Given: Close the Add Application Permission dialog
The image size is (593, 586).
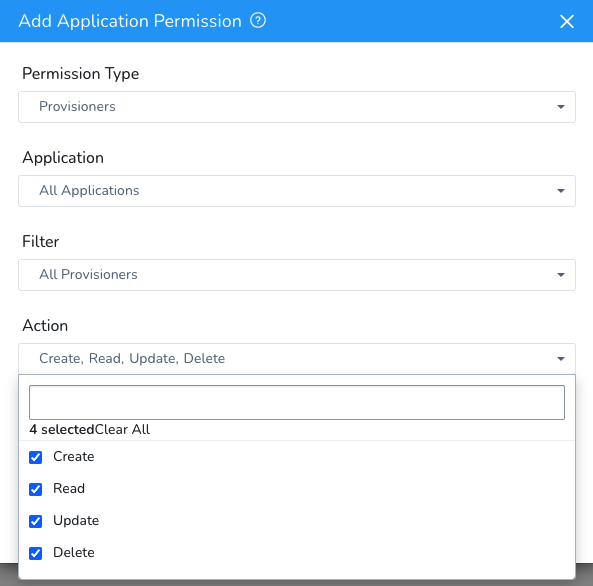Looking at the screenshot, I should tap(567, 21).
